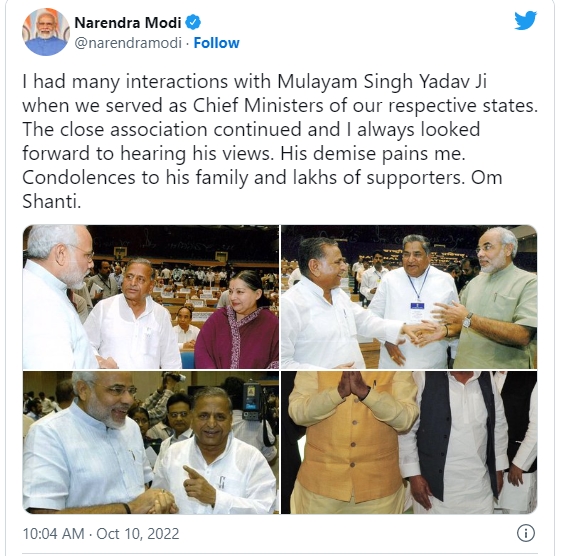Click the words 'Mulayam Singh Yadav Ji'
The image size is (564, 556).
[382, 82]
